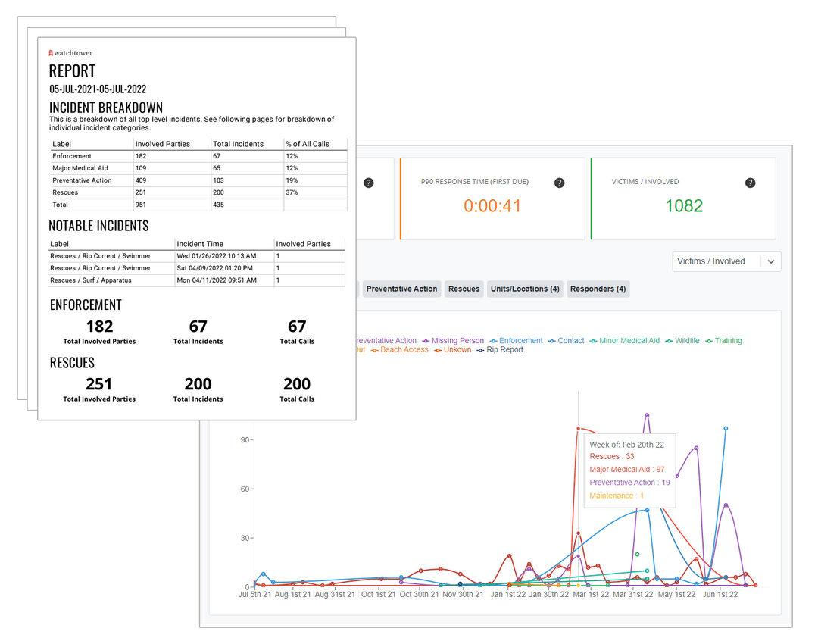
Task: Open the Victims / Involved dropdown
Action: tap(726, 261)
